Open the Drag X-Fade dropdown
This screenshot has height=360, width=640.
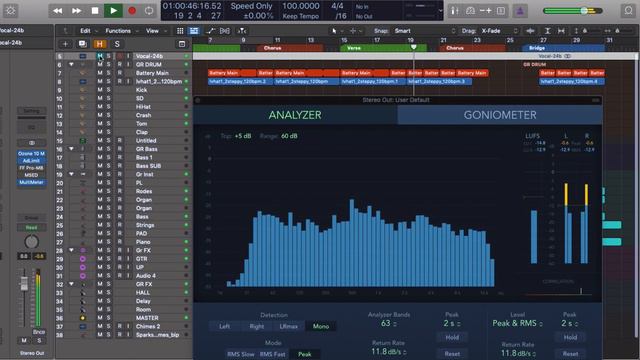pyautogui.click(x=499, y=31)
